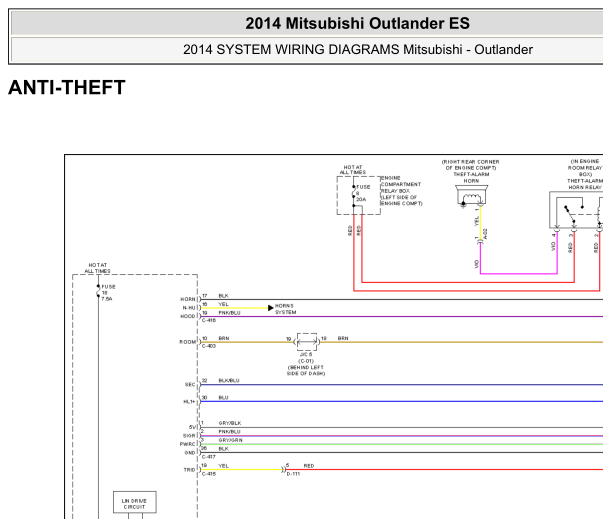Click the TRID pin label
This screenshot has height=519, width=603.
click(190, 470)
